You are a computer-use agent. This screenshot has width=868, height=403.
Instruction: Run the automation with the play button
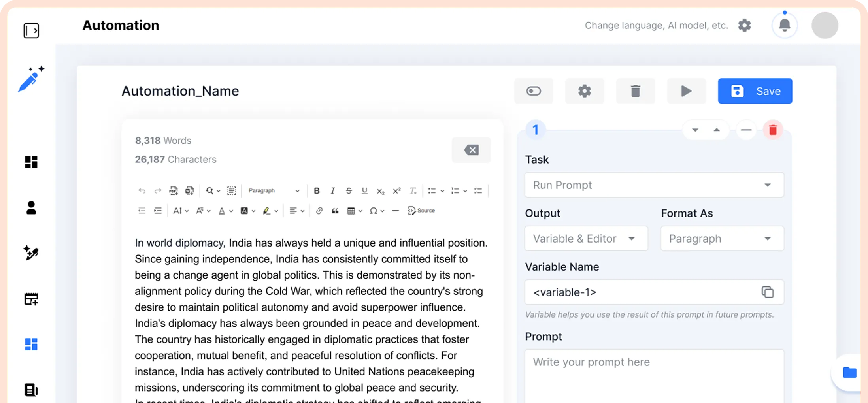686,91
